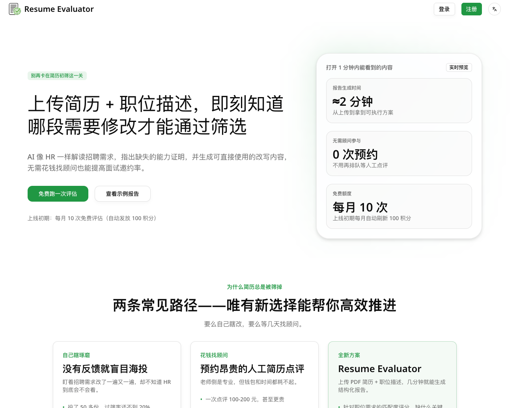Click the Resume Evaluator brand title text
The height and width of the screenshot is (408, 532).
coord(59,9)
